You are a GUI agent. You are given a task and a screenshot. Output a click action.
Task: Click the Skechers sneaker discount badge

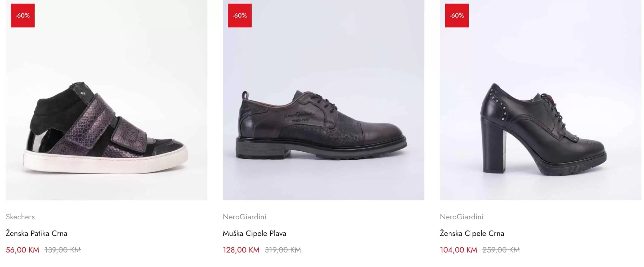23,16
